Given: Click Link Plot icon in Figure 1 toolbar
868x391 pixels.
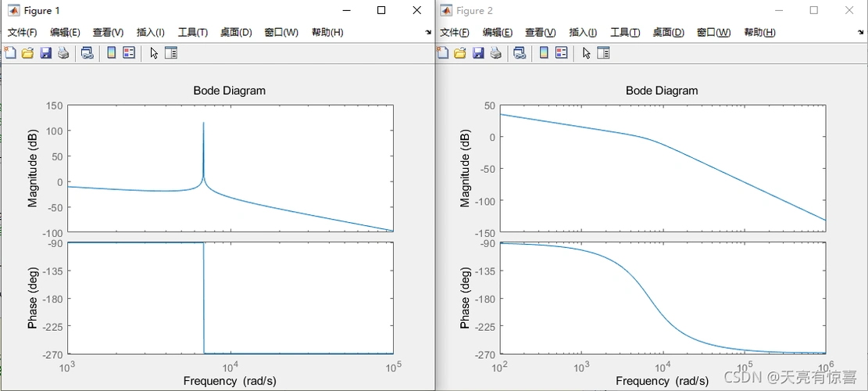Looking at the screenshot, I should (x=87, y=53).
